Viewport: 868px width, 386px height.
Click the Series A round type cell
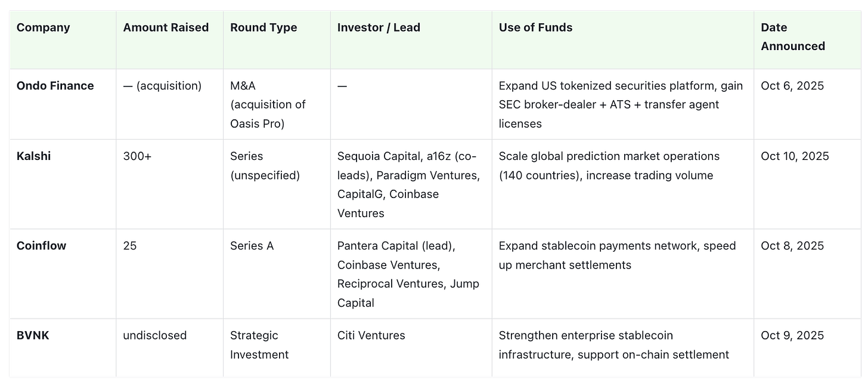[x=277, y=273]
